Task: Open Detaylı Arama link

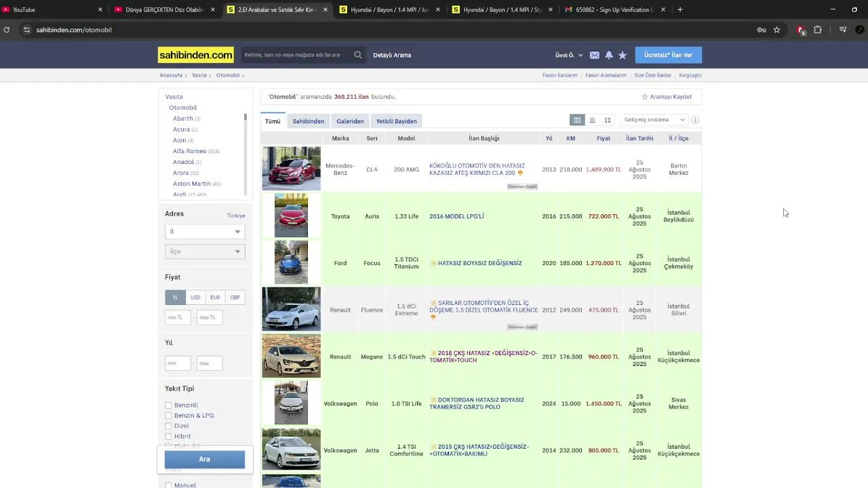Action: point(392,55)
